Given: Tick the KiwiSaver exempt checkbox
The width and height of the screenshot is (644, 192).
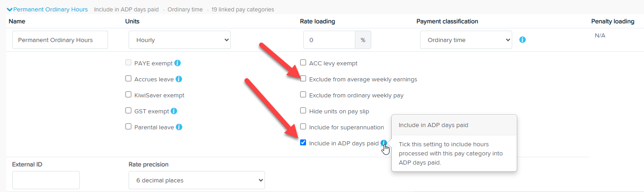Looking at the screenshot, I should tap(129, 95).
